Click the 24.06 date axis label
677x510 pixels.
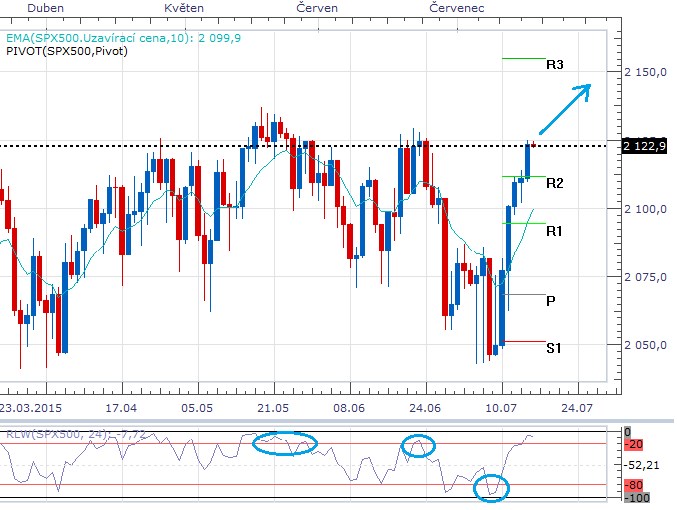425,408
